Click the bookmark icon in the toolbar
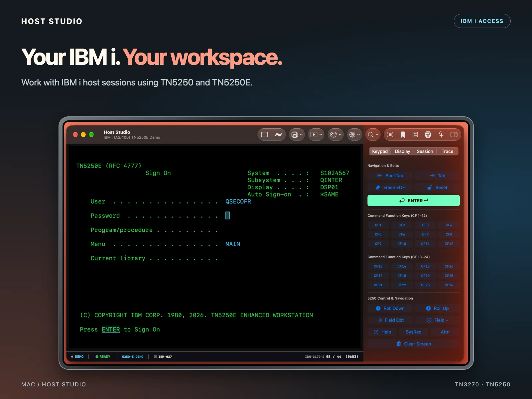The image size is (532, 399). pos(403,135)
